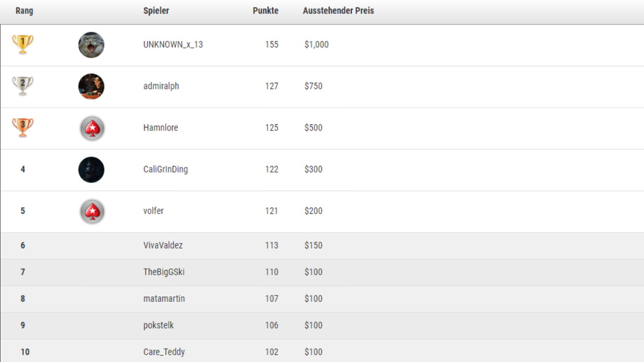
Task: Click Hamnlore's red spade avatar
Action: (92, 128)
